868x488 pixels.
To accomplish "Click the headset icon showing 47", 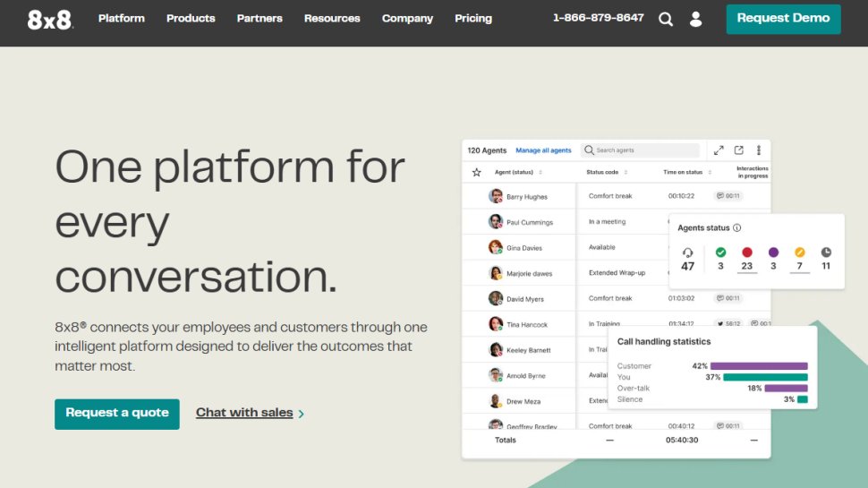I will (x=687, y=253).
